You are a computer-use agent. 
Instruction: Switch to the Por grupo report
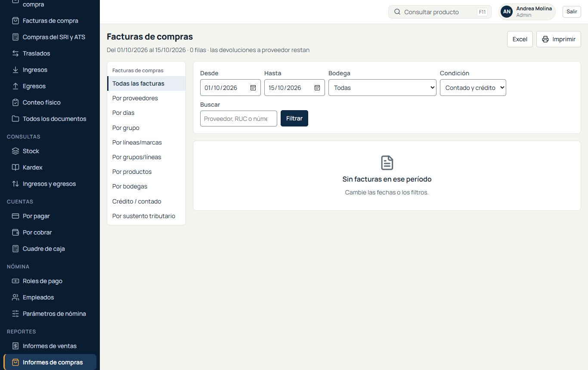146,128
